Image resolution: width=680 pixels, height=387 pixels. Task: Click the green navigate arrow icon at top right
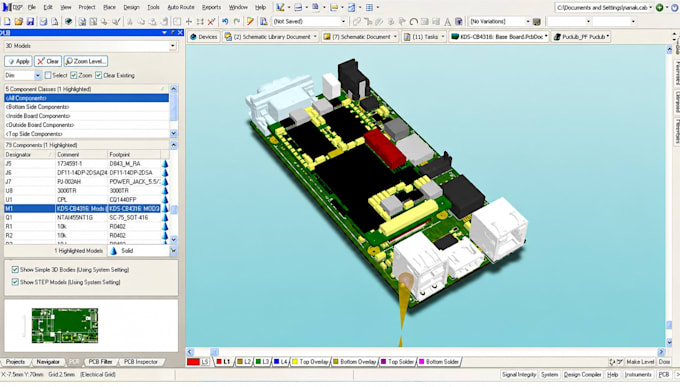[x=660, y=7]
